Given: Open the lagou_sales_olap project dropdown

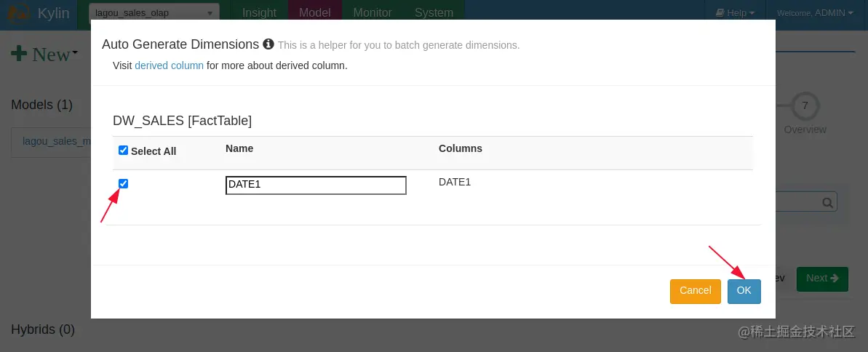Looking at the screenshot, I should (154, 13).
